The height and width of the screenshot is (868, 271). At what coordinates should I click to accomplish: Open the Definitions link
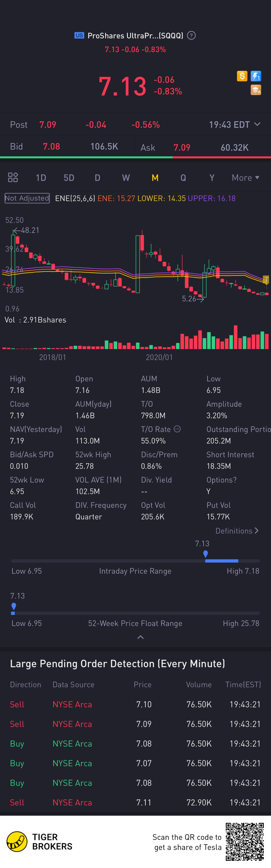tap(237, 531)
